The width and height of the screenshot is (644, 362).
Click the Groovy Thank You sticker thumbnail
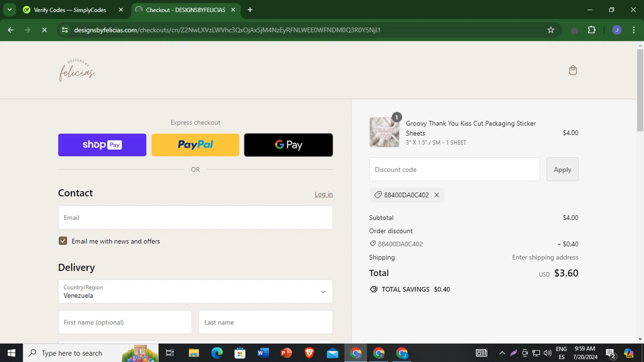(384, 132)
